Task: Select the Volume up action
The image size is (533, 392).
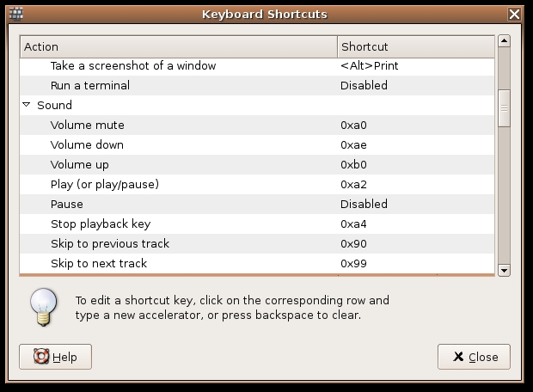Action: (x=79, y=164)
